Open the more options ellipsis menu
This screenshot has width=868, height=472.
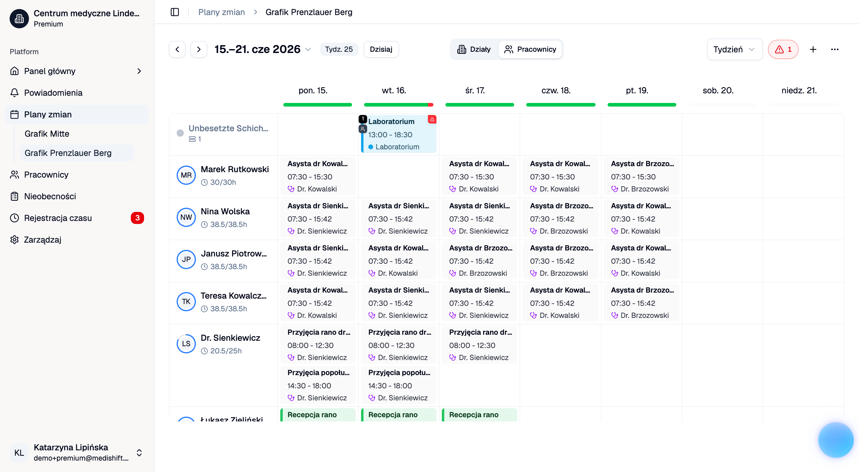835,49
